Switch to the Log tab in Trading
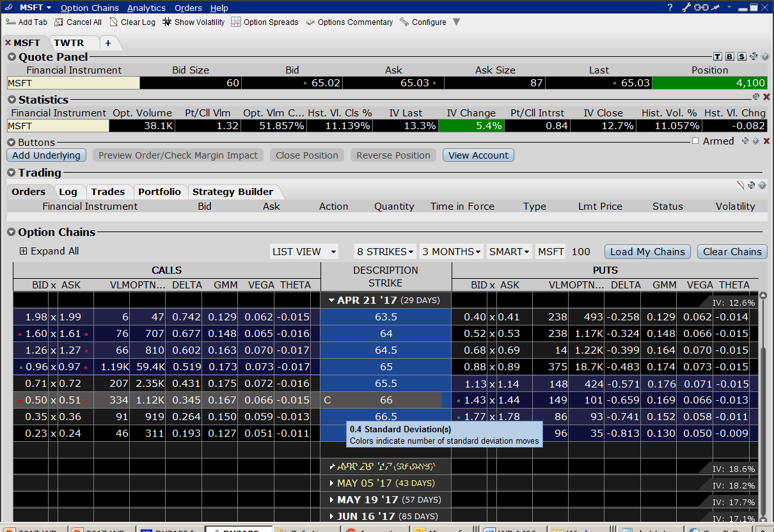Viewport: 774px width, 532px height. tap(68, 192)
